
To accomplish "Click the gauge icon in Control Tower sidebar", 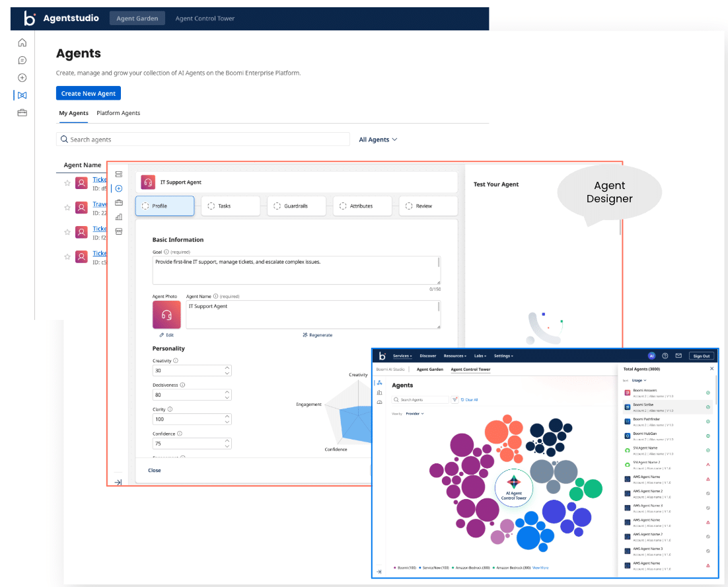I will (x=379, y=402).
